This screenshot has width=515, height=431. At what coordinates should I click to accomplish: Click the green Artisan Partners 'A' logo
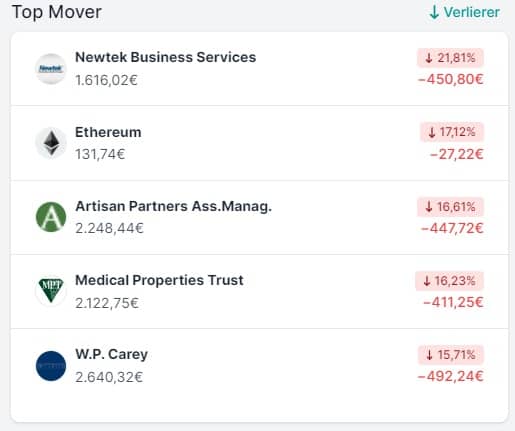pos(51,217)
